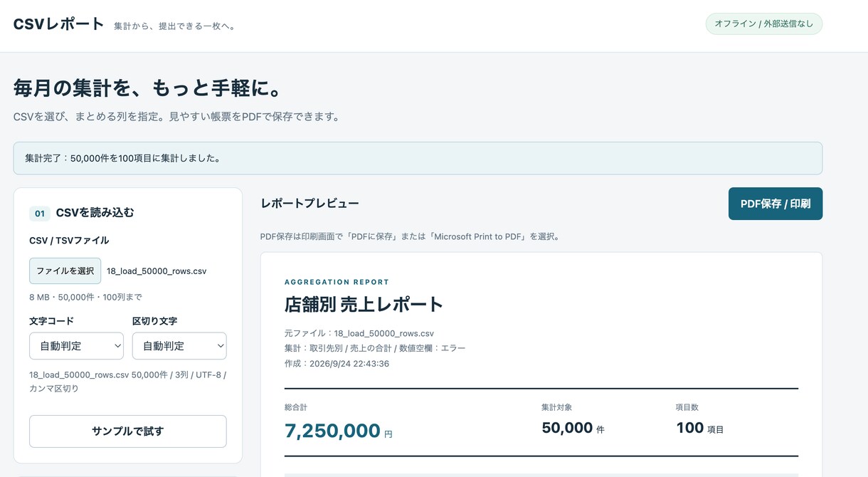Click the 集計完了 status message banner
The image size is (868, 477).
tap(418, 158)
